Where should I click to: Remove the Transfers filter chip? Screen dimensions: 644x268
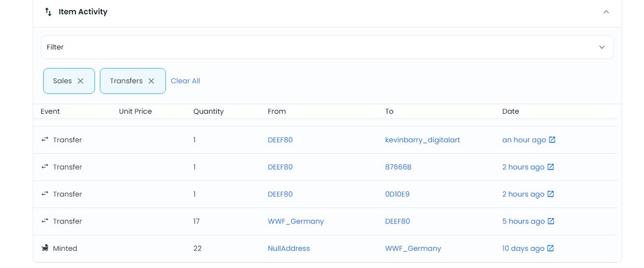[151, 81]
